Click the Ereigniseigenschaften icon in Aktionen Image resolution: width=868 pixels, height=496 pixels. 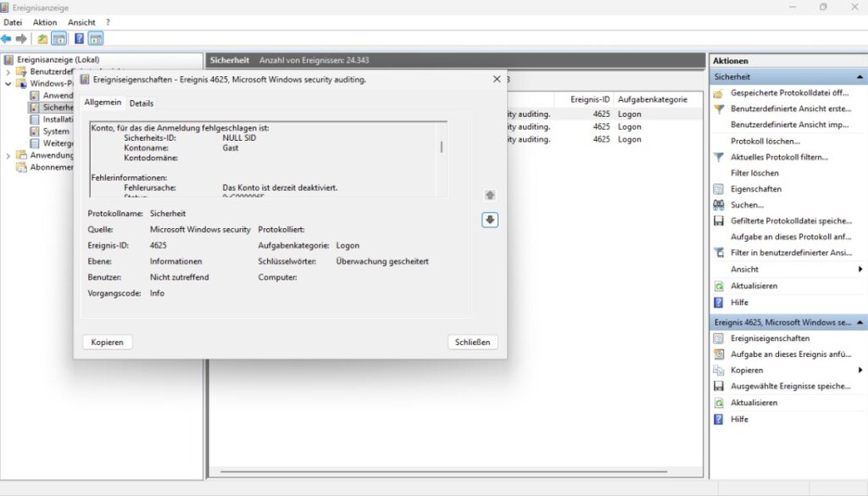(x=719, y=338)
